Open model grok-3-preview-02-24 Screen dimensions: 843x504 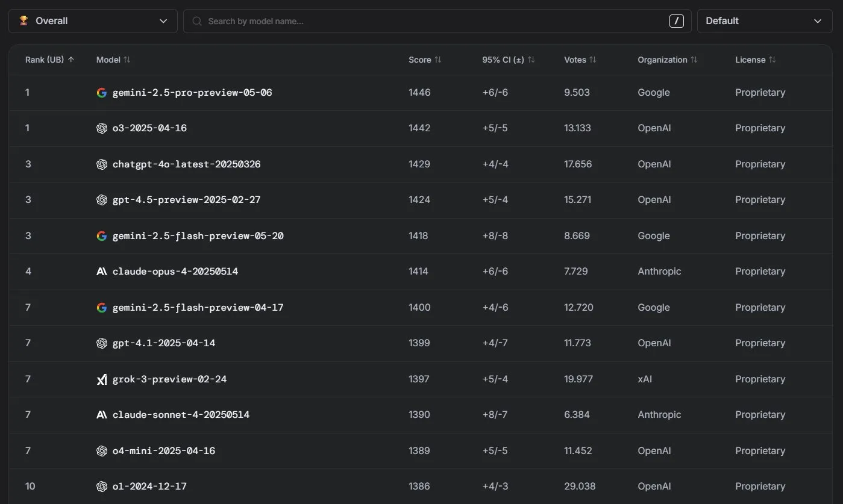pyautogui.click(x=170, y=379)
